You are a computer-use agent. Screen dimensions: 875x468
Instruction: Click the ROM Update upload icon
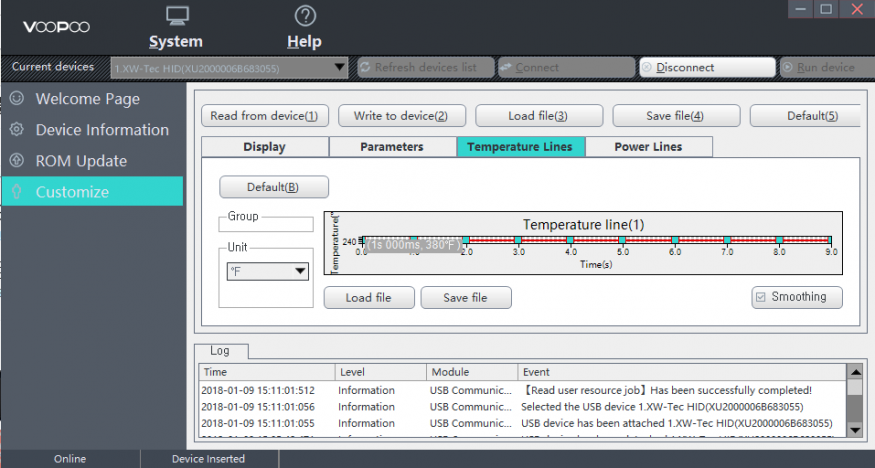click(17, 161)
